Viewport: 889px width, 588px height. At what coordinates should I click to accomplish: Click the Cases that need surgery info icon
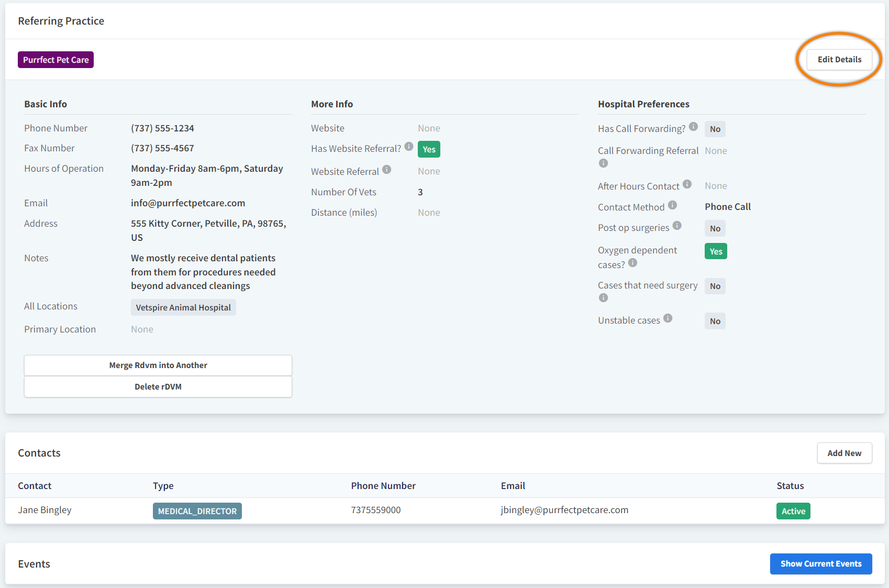[603, 297]
